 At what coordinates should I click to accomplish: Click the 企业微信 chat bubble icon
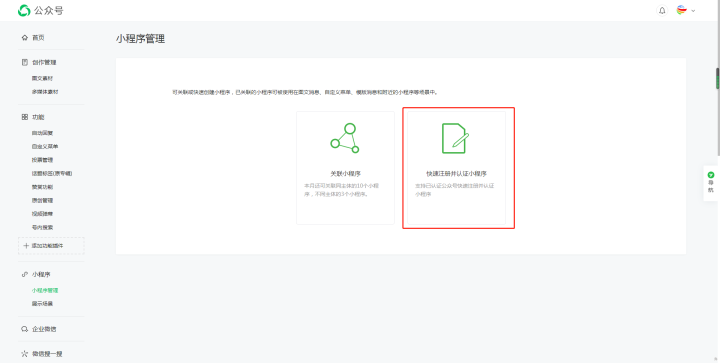click(x=25, y=329)
